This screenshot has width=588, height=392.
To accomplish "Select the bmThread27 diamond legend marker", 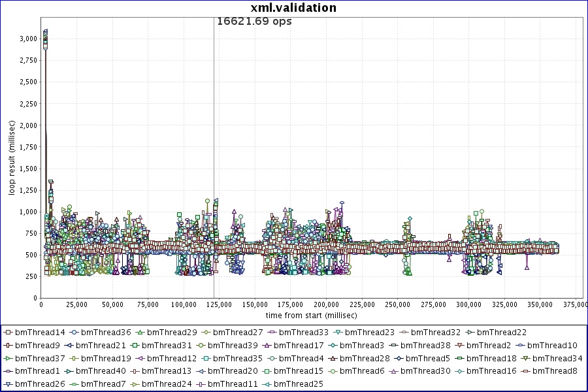I will click(x=206, y=333).
